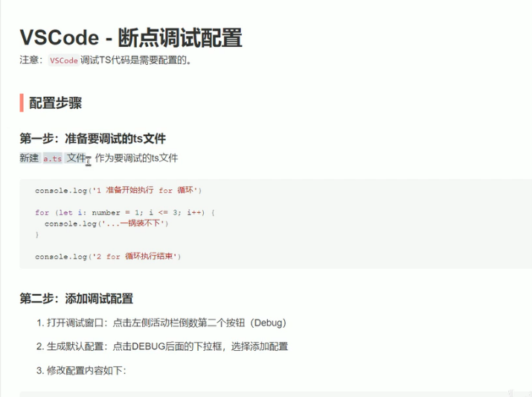Click the for loop declaration code line
The width and height of the screenshot is (532, 397).
coord(125,212)
